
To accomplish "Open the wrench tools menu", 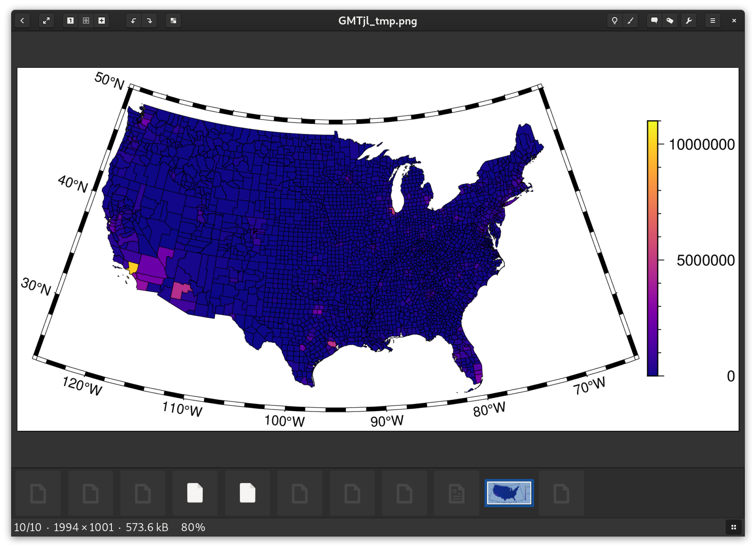I will point(689,21).
